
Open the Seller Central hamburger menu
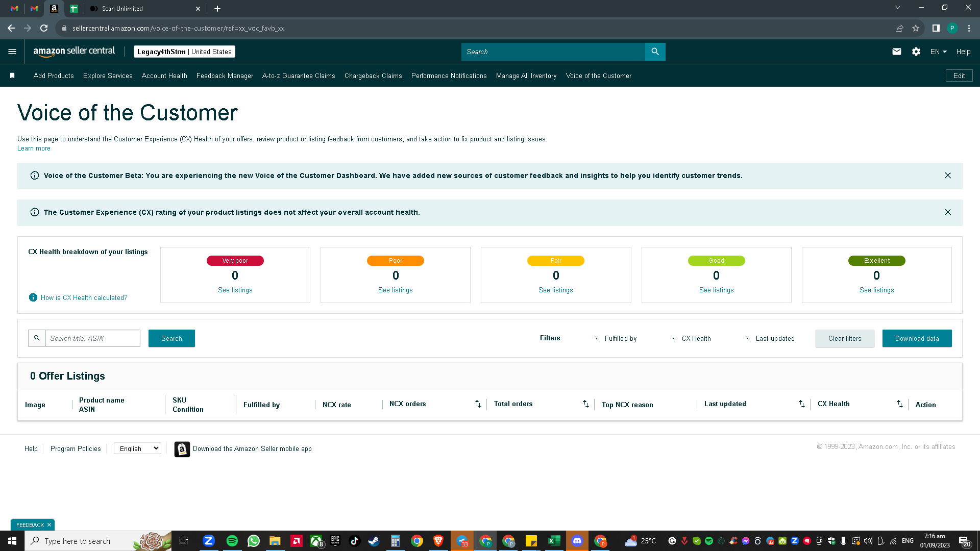tap(12, 52)
